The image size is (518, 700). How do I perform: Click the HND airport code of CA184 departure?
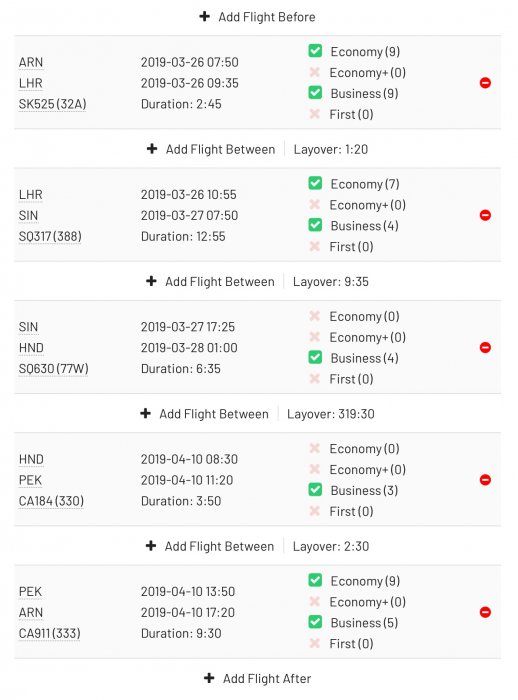click(x=31, y=459)
